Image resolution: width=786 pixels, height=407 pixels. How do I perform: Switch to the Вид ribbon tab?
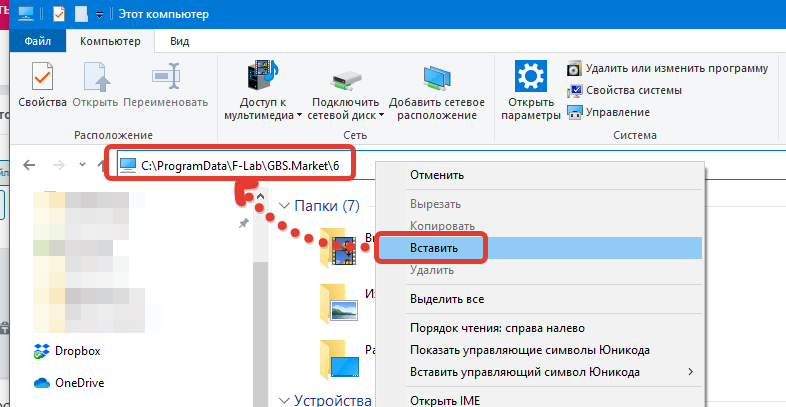pos(180,41)
